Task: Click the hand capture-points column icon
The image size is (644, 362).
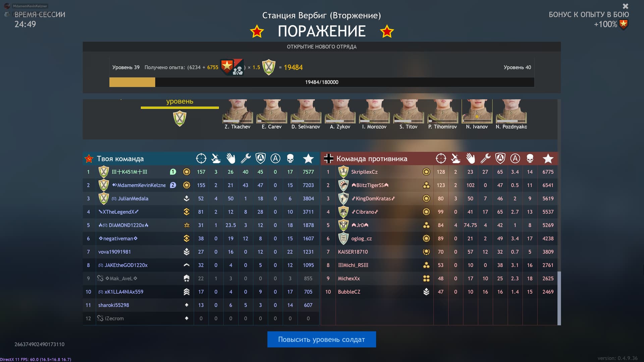Action: click(x=231, y=158)
